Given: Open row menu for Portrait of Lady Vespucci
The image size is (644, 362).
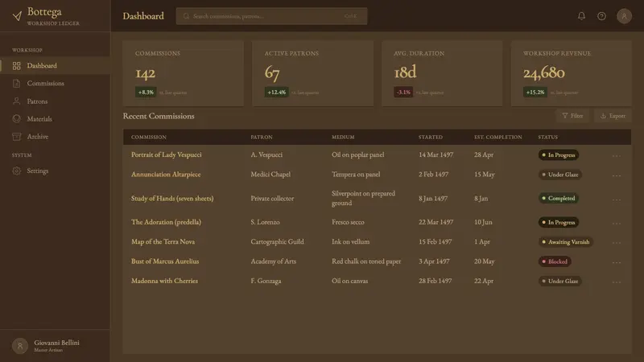Looking at the screenshot, I should pyautogui.click(x=616, y=155).
